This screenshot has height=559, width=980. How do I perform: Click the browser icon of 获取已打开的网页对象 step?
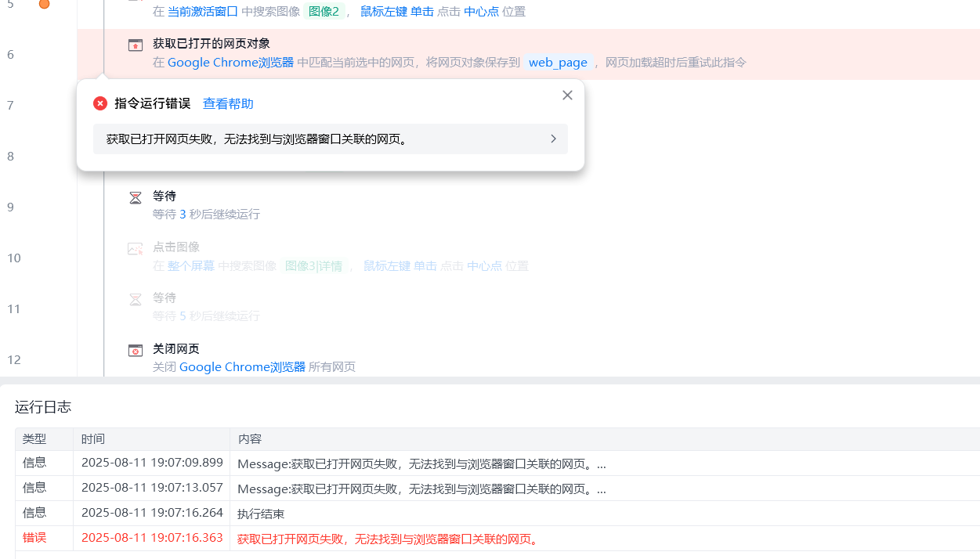point(136,45)
